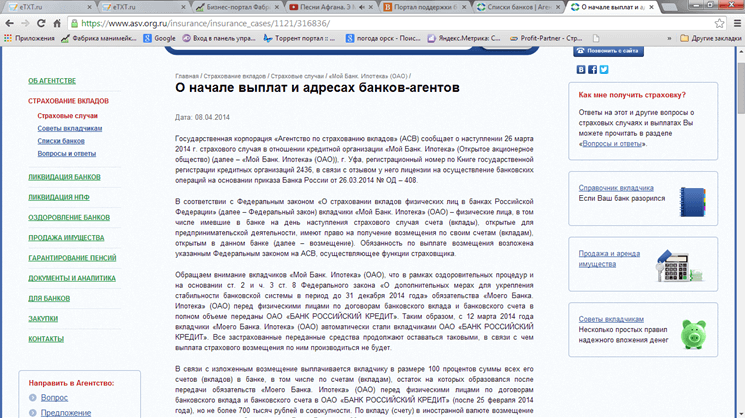Open the ОЗДОРОВЛЕНИЕ БАНКОВ menu section

coord(69,218)
